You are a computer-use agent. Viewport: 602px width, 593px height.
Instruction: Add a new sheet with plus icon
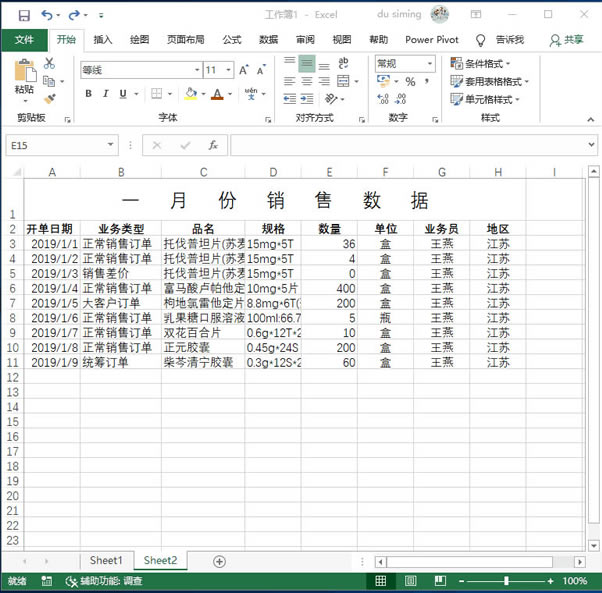[219, 562]
